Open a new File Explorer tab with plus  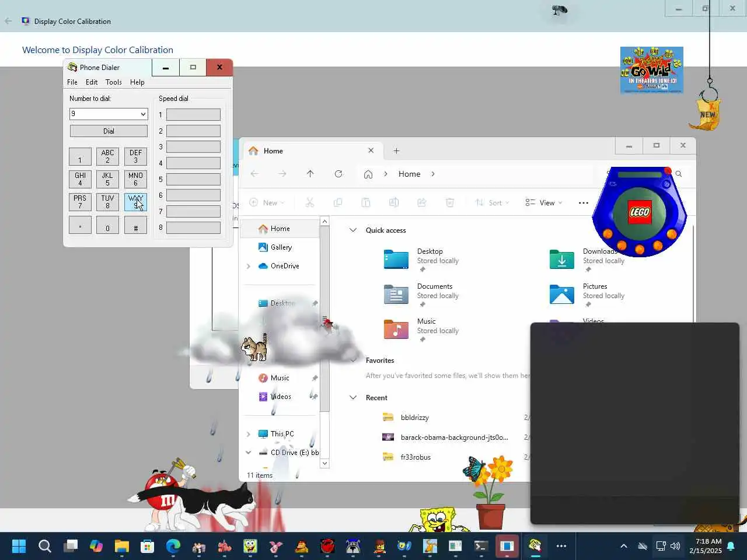coord(396,150)
